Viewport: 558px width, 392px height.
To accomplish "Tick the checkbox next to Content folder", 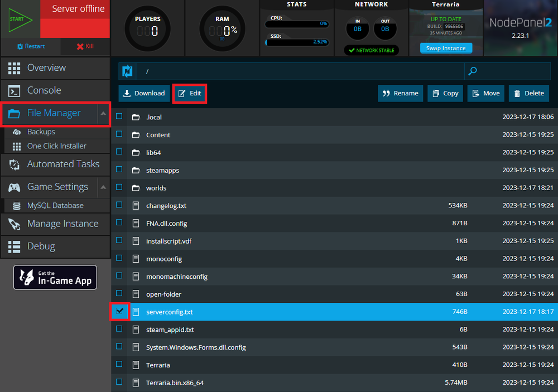I will coord(119,134).
